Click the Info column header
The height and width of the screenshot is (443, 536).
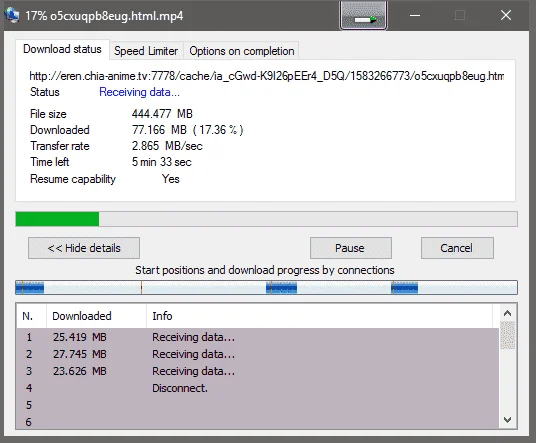(x=319, y=316)
